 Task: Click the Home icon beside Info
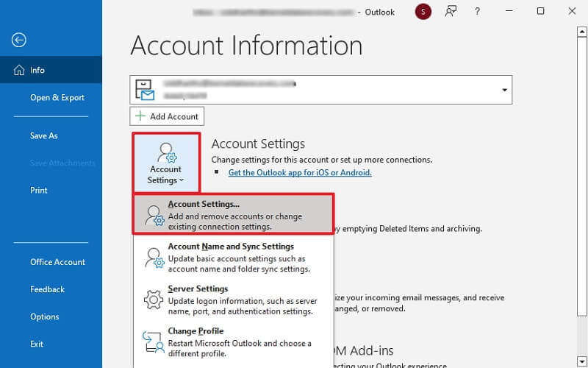tap(19, 70)
